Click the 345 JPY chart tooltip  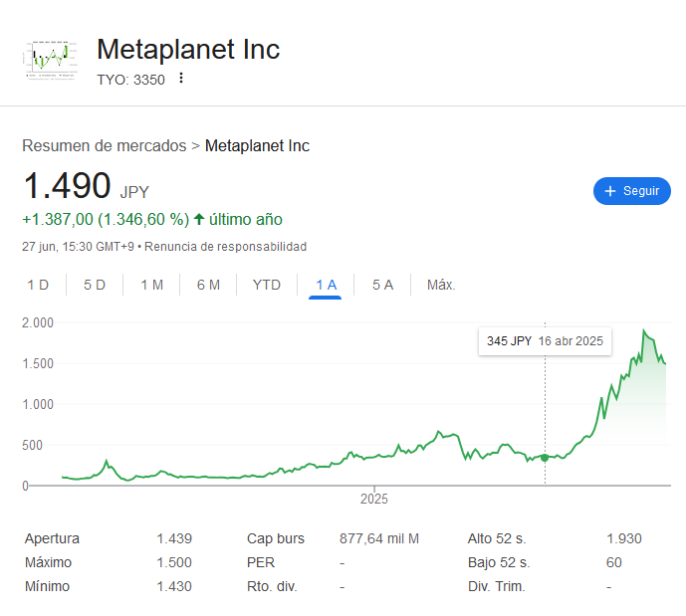point(545,341)
